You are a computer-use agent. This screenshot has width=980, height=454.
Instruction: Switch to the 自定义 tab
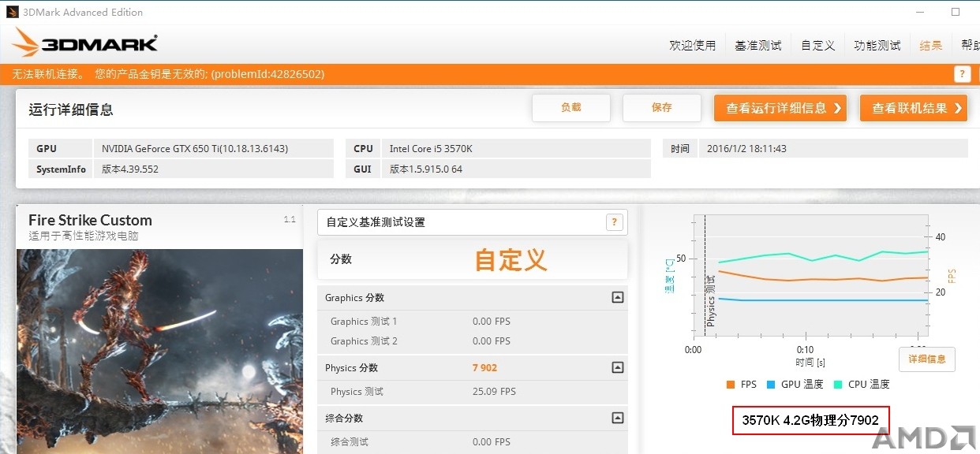818,46
